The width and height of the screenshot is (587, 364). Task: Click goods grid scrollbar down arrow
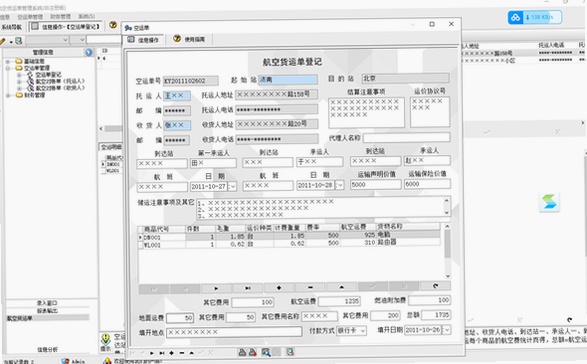[x=448, y=276]
